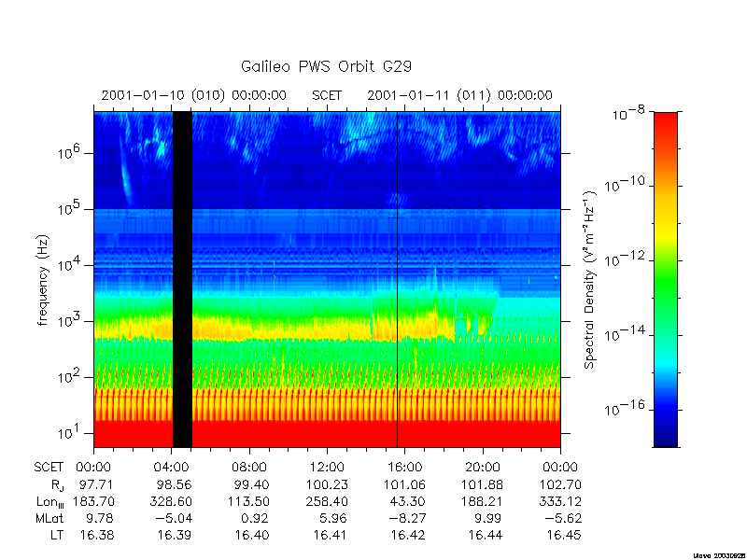The height and width of the screenshot is (560, 747).
Task: Click the MLat row label
Action: coord(49,518)
